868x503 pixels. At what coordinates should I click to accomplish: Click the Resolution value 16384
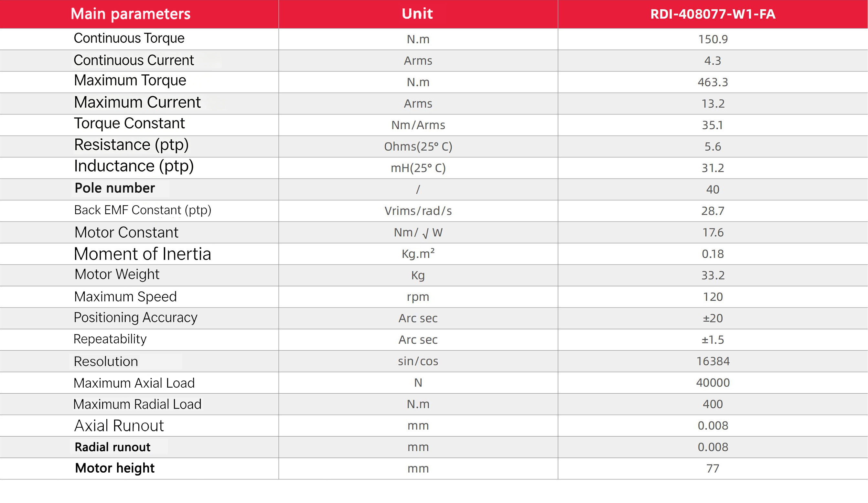[713, 361]
